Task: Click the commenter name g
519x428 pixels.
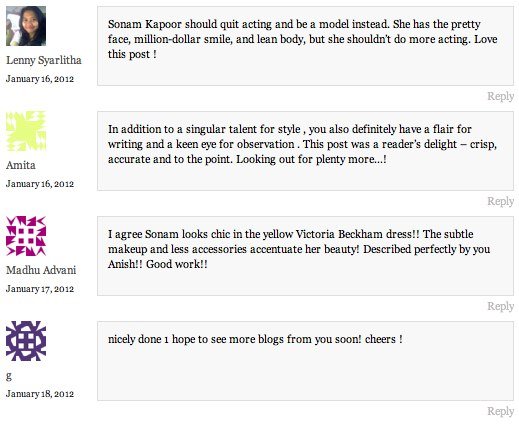Action: coord(9,376)
